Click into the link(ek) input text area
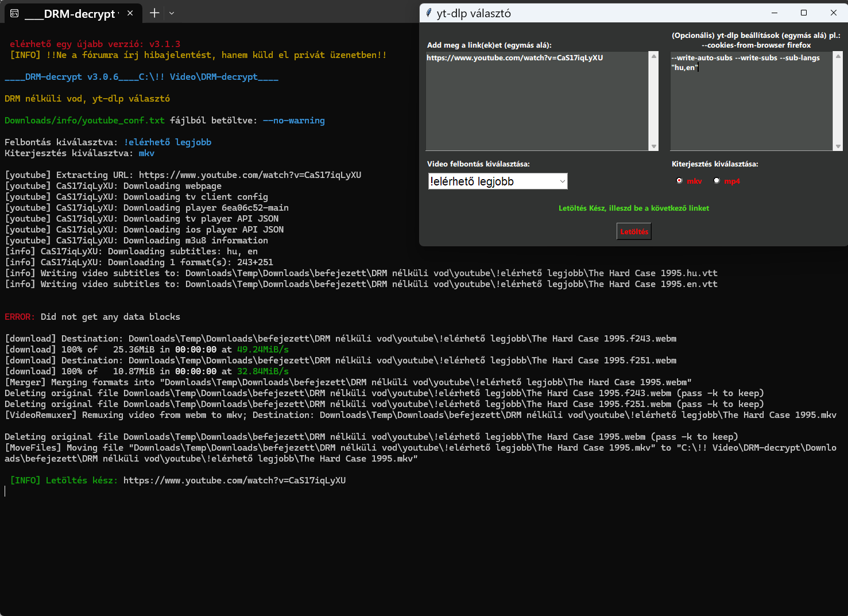 [x=537, y=101]
